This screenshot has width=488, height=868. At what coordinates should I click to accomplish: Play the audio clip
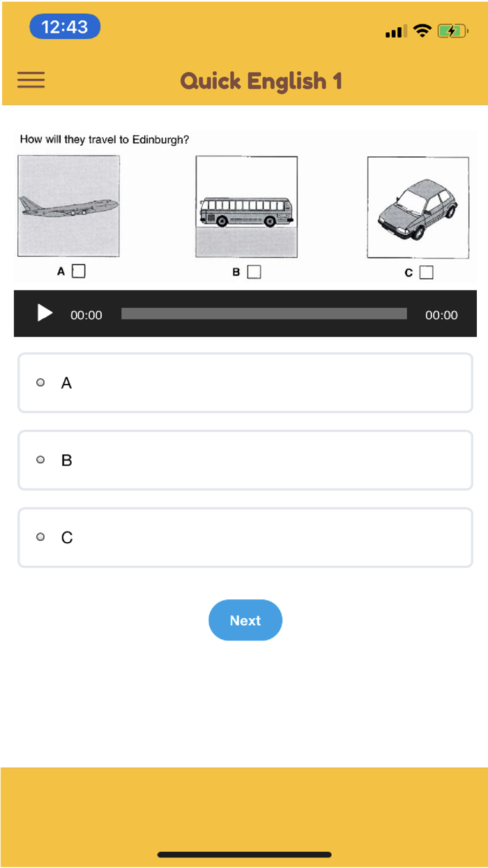coord(45,313)
